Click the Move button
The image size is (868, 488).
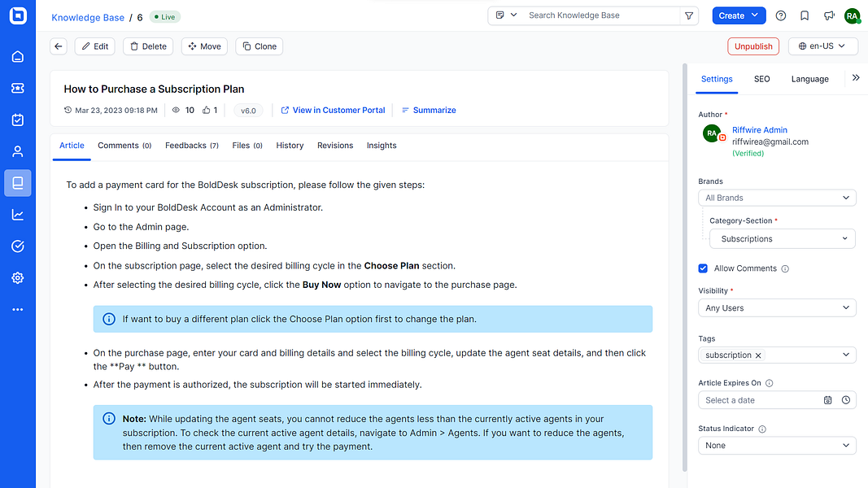204,46
